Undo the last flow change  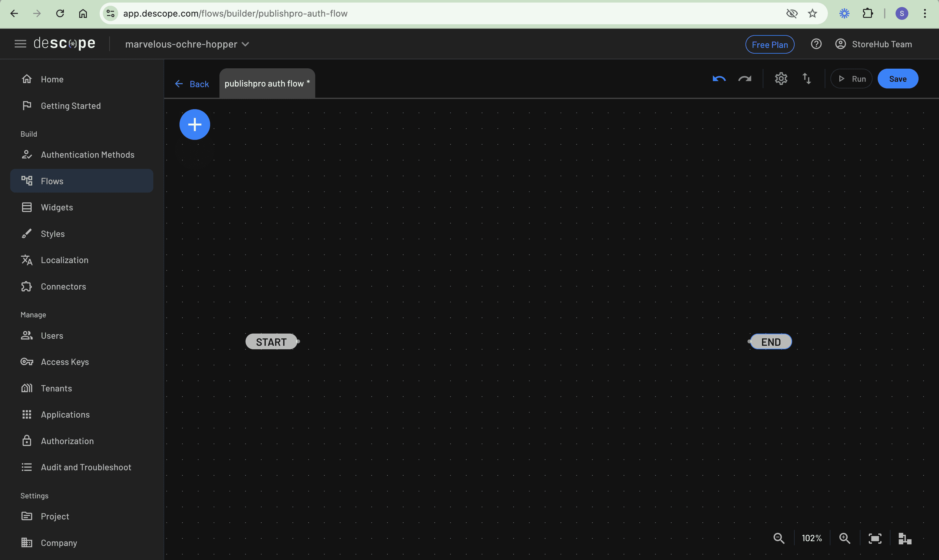pyautogui.click(x=719, y=79)
